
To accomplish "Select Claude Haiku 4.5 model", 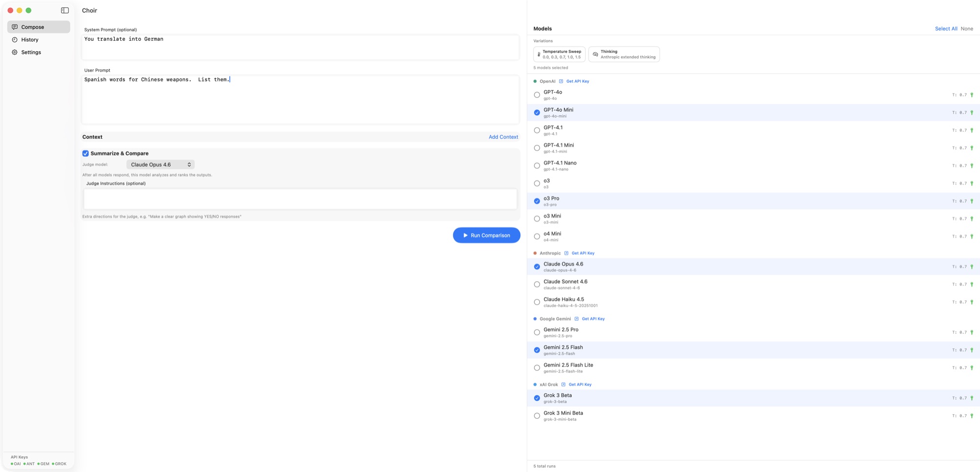I will tap(537, 302).
